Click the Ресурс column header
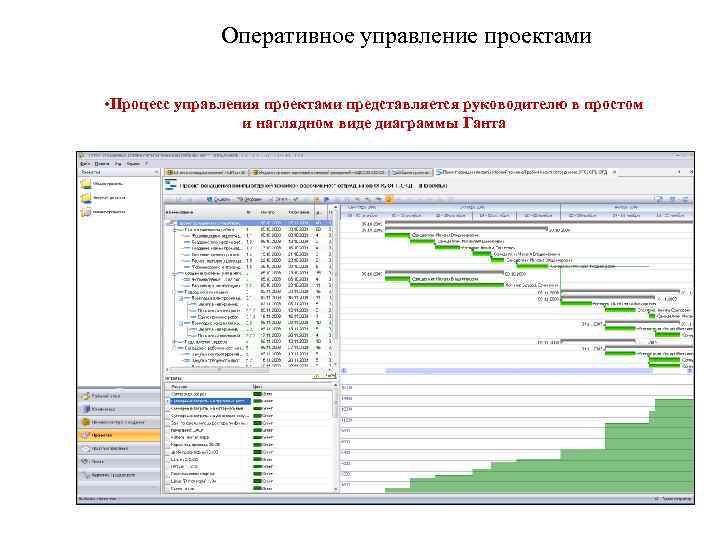 [208, 387]
